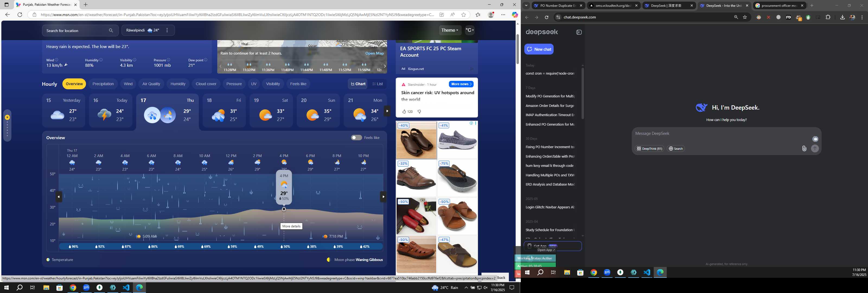Start a New chat in DeepSeek
Image resolution: width=868 pixels, height=293 pixels.
(x=539, y=49)
